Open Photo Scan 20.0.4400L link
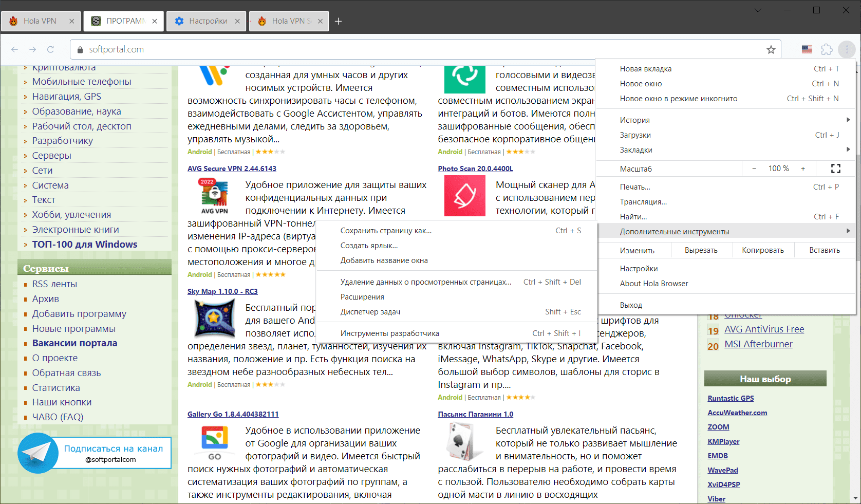Screen dimensions: 861x504 [x=475, y=169]
